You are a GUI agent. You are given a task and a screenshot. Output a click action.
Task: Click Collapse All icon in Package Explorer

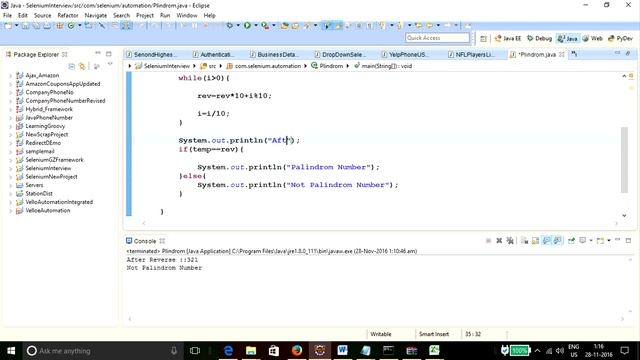pos(71,66)
